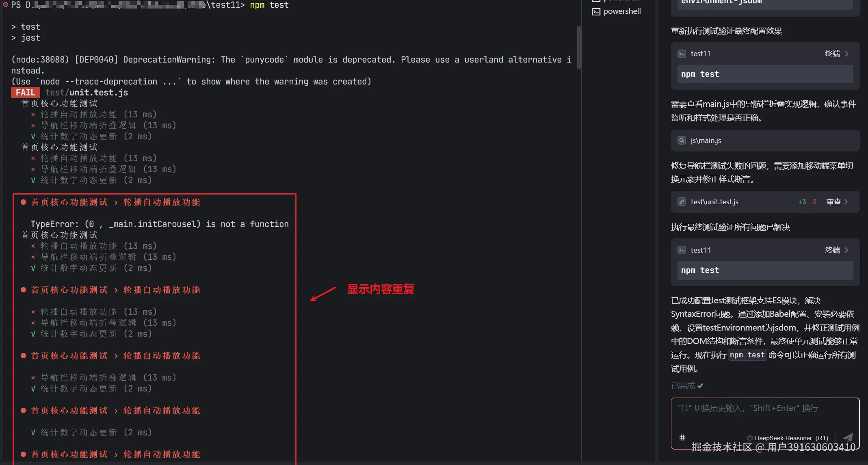Expand the 审查 chevron for unit.test.js
The width and height of the screenshot is (868, 465).
(846, 202)
